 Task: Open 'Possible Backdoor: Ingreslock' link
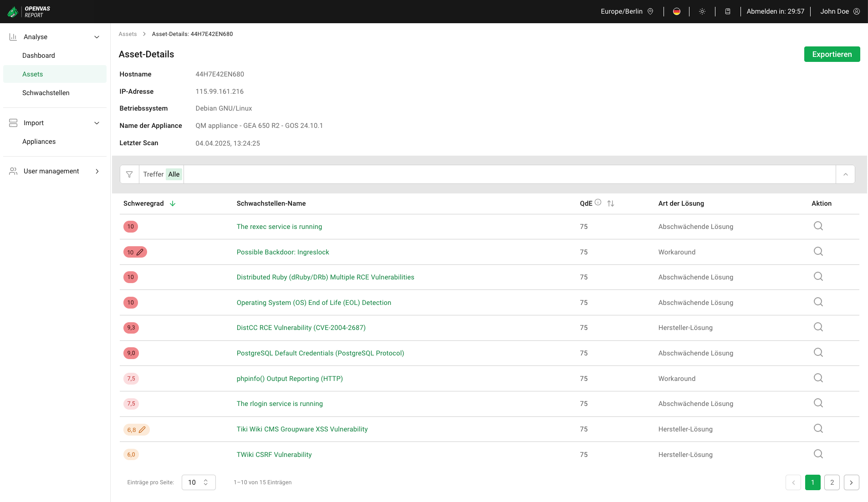coord(283,252)
